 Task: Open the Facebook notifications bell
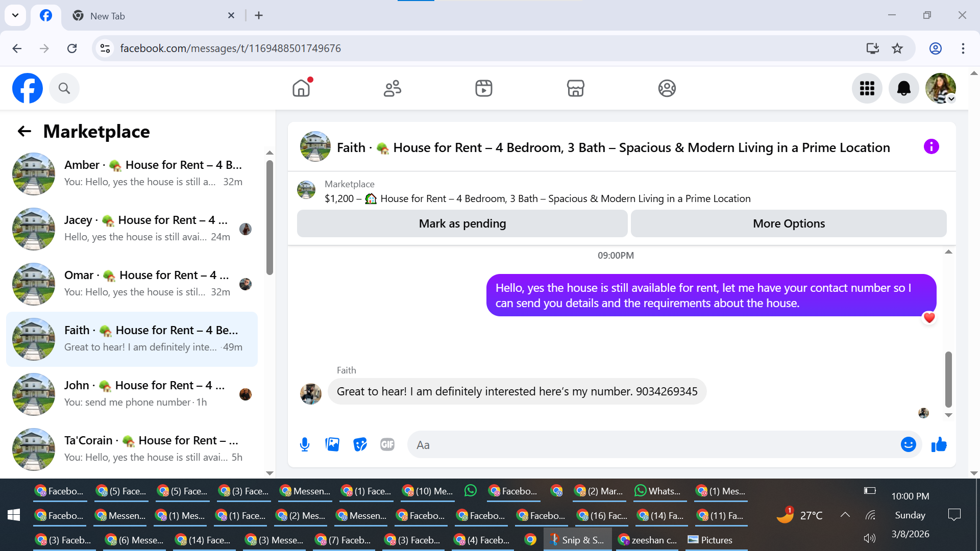pyautogui.click(x=903, y=88)
